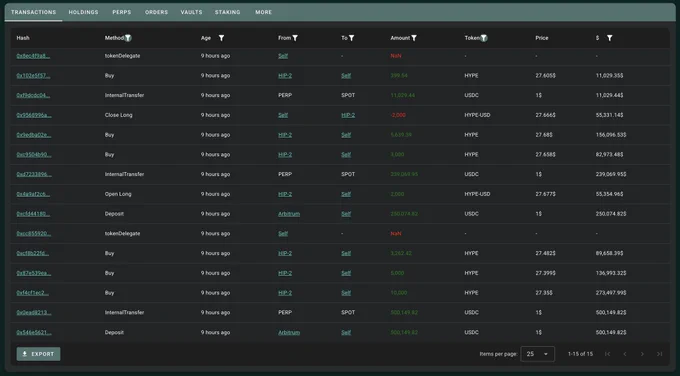Open the Amount column filter icon
The height and width of the screenshot is (376, 680).
pyautogui.click(x=414, y=38)
